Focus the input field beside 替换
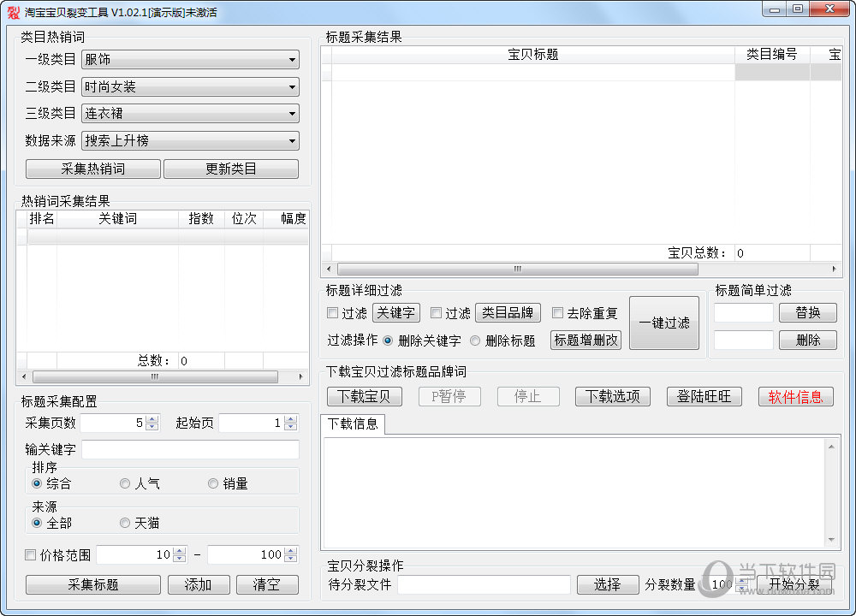 [x=744, y=313]
